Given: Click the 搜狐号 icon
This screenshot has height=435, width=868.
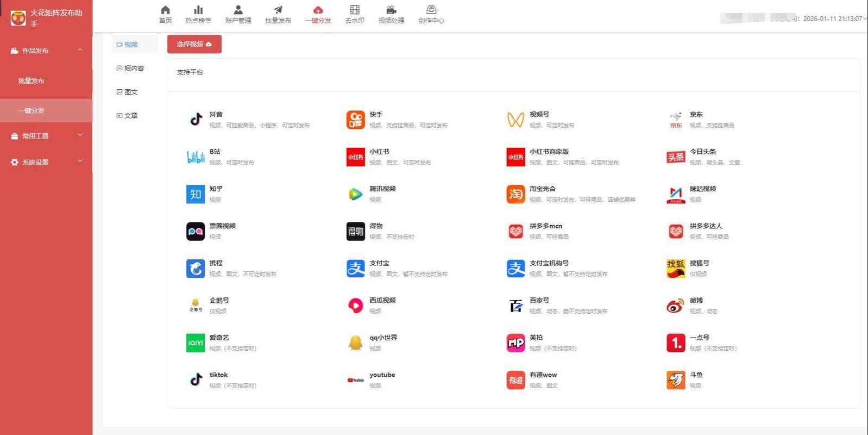Looking at the screenshot, I should pos(676,269).
